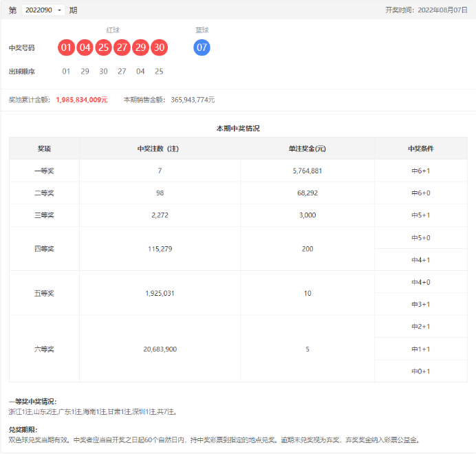Click red ball 30
The height and width of the screenshot is (454, 476).
tap(160, 47)
